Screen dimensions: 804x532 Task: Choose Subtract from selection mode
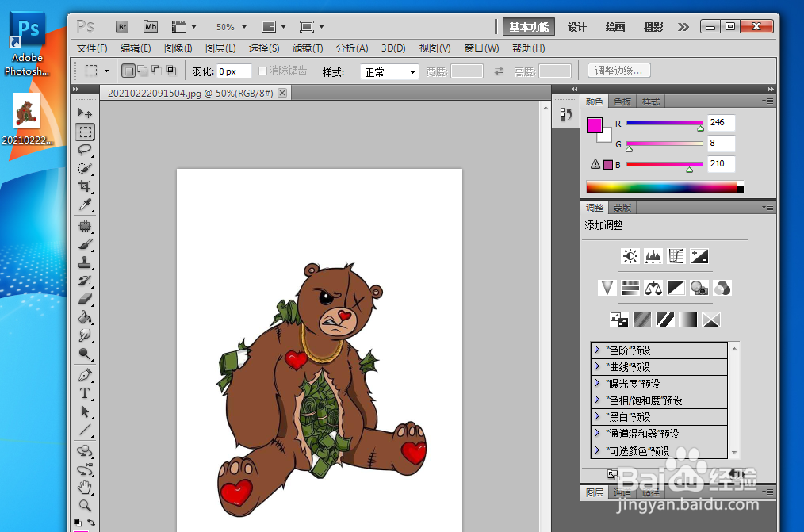coord(156,71)
